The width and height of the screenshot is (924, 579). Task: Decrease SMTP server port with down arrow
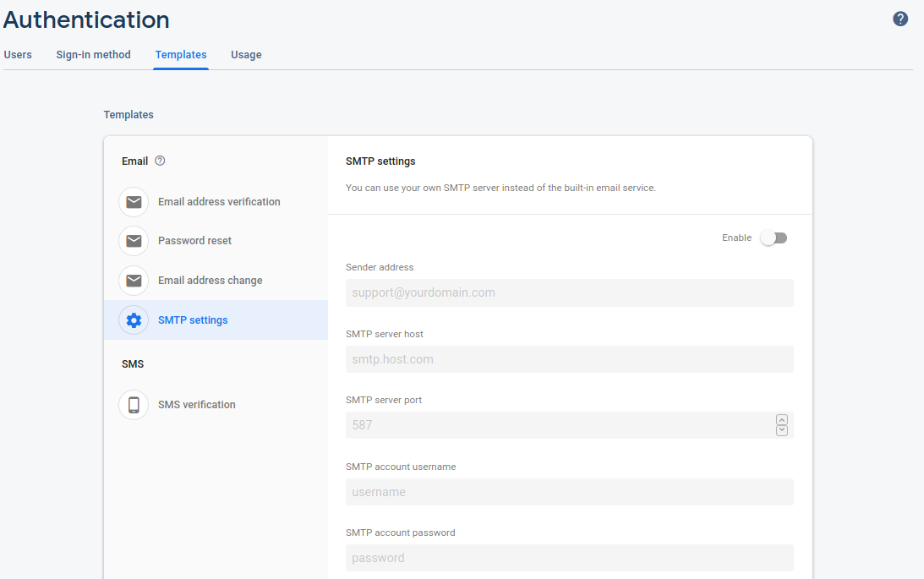781,430
